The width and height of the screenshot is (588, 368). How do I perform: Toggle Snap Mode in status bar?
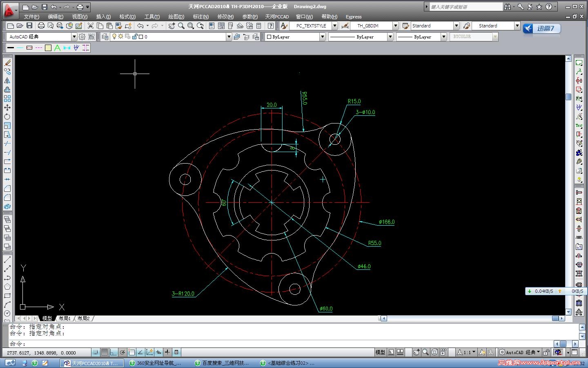click(x=96, y=352)
